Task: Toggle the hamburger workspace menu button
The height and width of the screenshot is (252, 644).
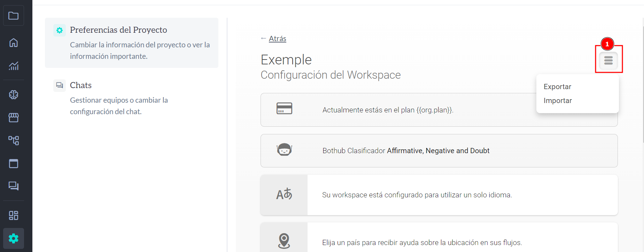Action: click(608, 61)
